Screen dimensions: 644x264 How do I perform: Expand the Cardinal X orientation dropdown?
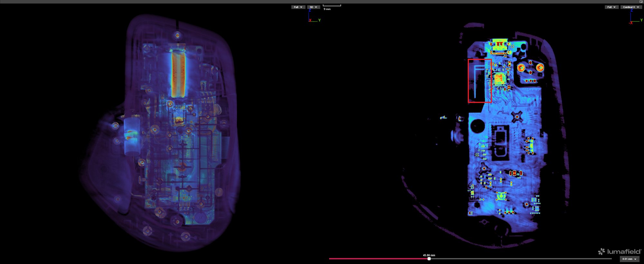[630, 7]
